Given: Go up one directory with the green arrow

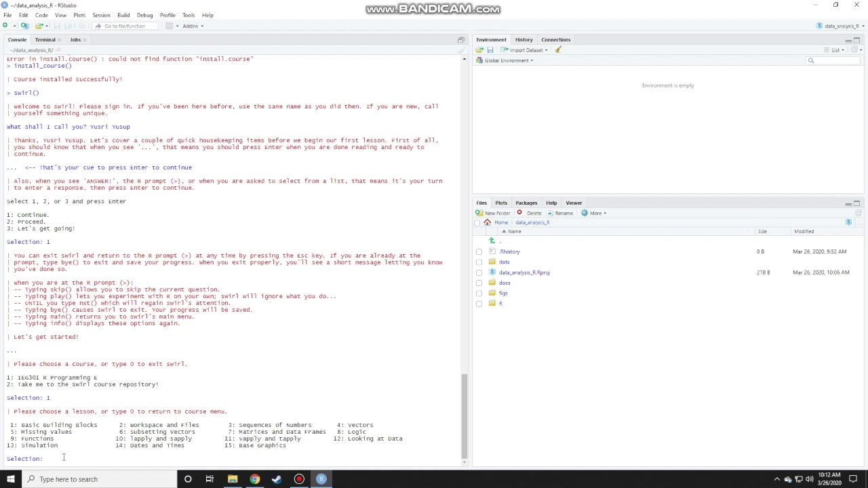Looking at the screenshot, I should tap(492, 241).
